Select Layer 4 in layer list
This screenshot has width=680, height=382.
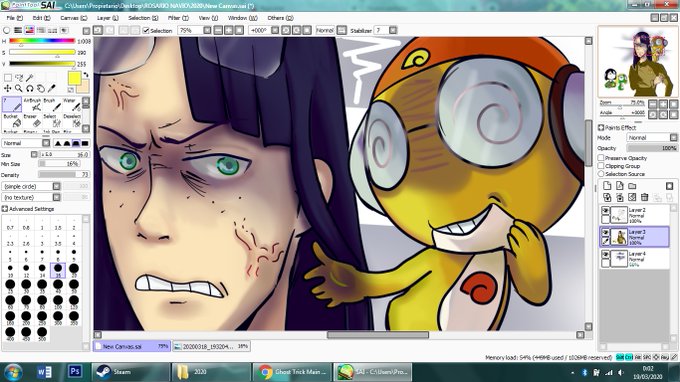pos(635,258)
